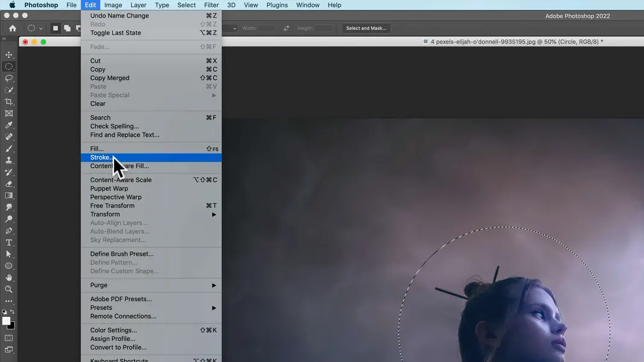Select the Eyedropper tool
This screenshot has width=644, height=362.
click(8, 125)
